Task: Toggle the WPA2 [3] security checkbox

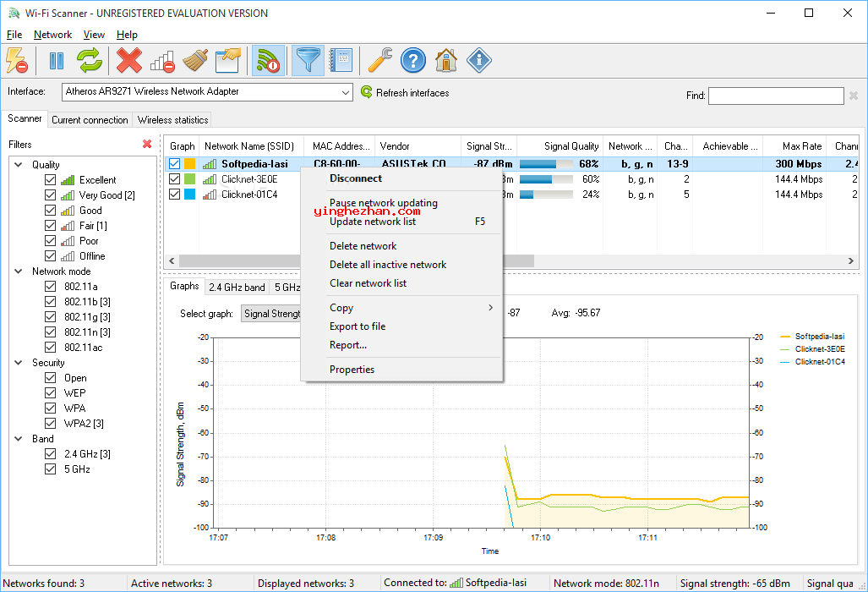Action: coord(51,423)
